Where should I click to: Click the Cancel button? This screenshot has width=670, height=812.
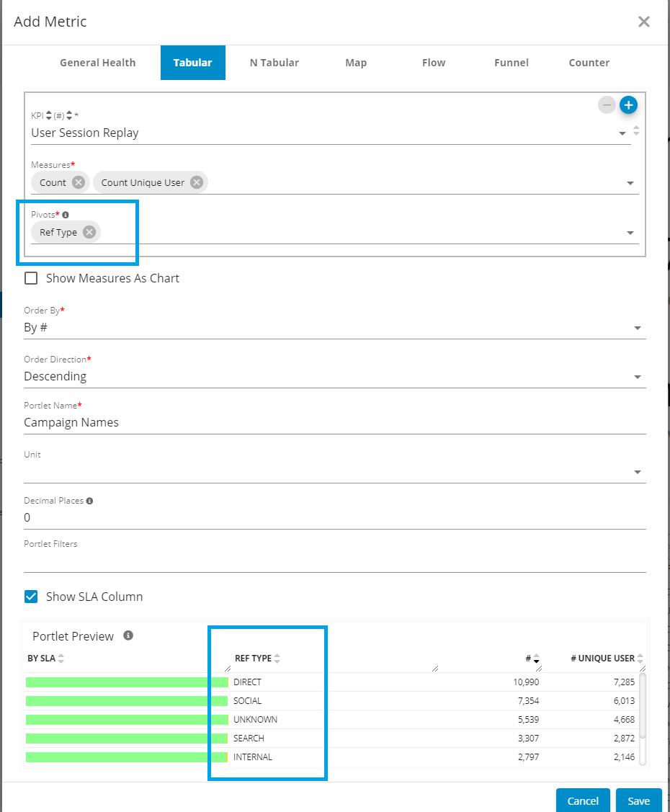click(x=583, y=800)
